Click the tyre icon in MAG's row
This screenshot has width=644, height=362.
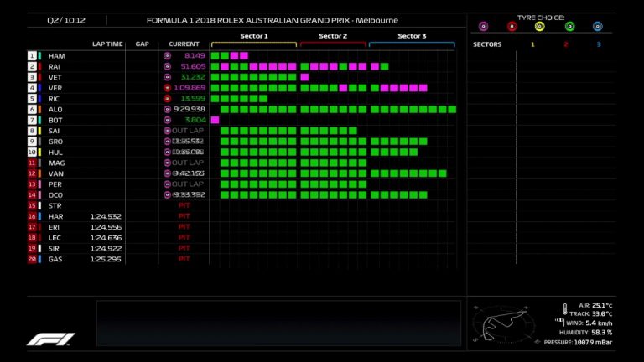pyautogui.click(x=167, y=163)
